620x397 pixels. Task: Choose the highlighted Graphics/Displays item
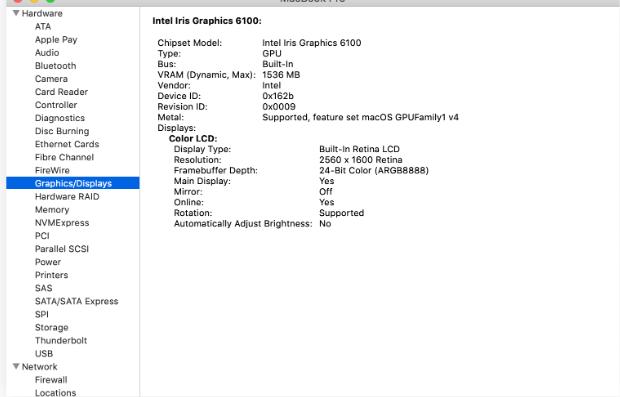[73, 183]
